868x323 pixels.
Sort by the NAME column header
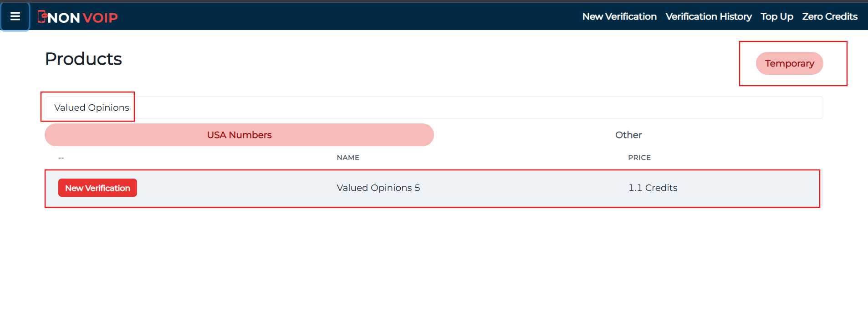[347, 157]
